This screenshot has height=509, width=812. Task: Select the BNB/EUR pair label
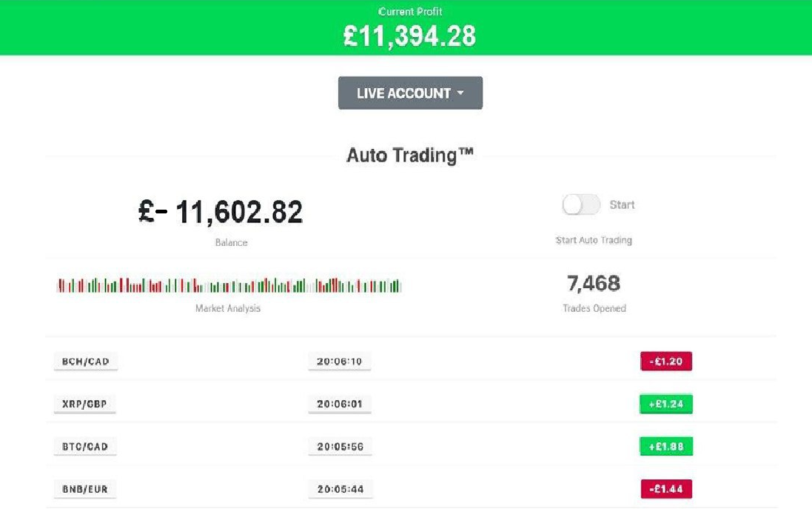click(86, 489)
